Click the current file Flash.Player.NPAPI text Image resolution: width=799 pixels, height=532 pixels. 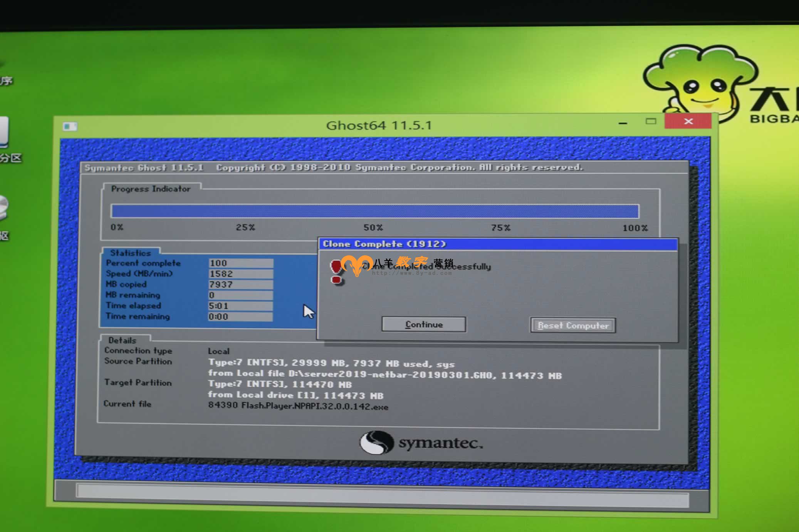click(298, 406)
